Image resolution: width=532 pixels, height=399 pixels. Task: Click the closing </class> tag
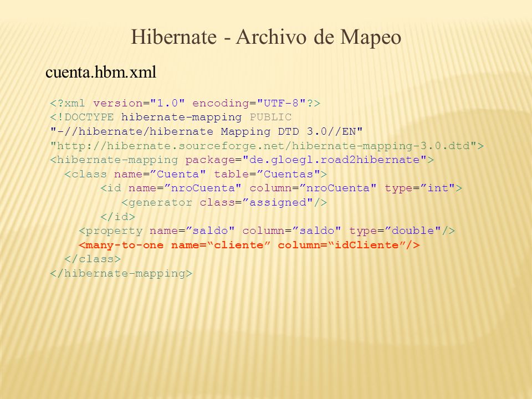coord(93,259)
